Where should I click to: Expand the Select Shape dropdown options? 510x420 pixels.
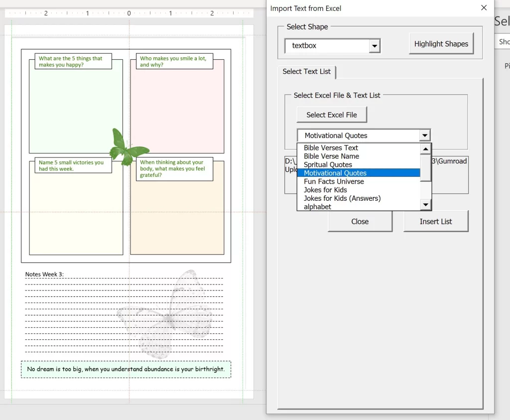pyautogui.click(x=375, y=45)
